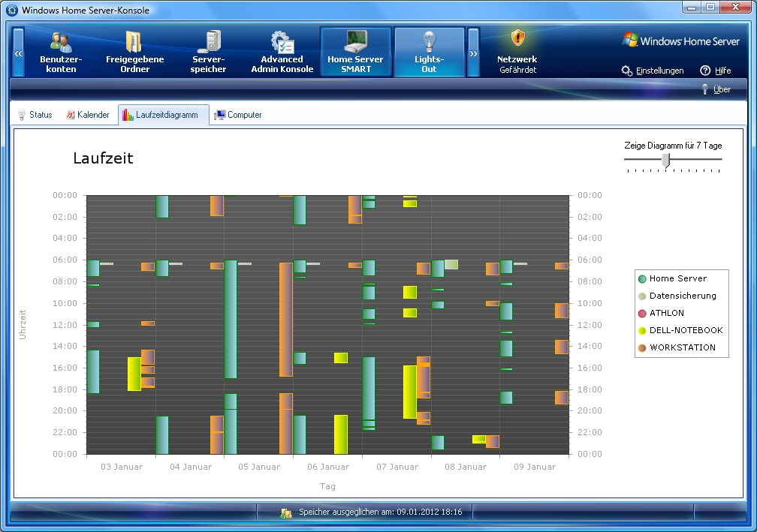
Task: Click the days slider thumb
Action: (x=666, y=160)
